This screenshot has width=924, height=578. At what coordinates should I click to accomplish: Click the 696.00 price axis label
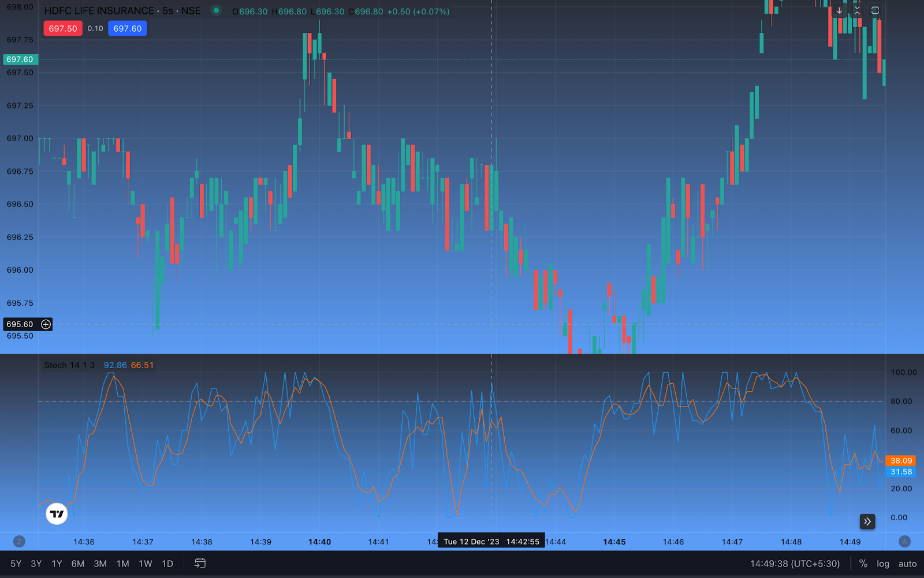pos(20,270)
